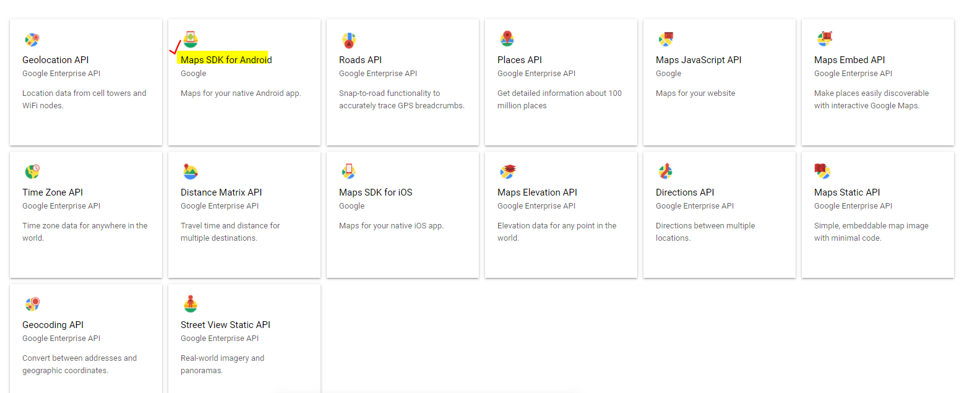Click the Directions API icon
This screenshot has width=980, height=393.
(666, 171)
